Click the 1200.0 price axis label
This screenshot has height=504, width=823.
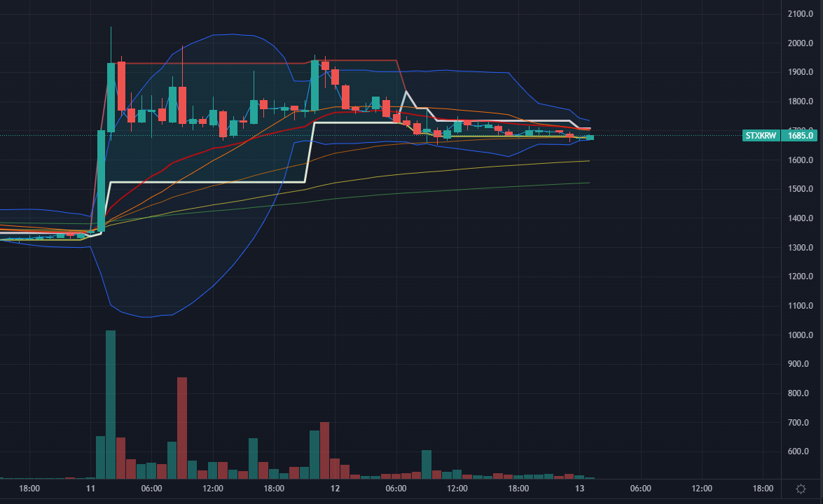pyautogui.click(x=800, y=276)
